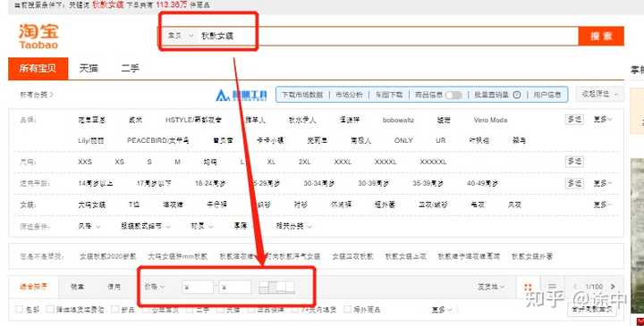644x326 pixels.
Task: Switch to list view icon
Action: click(552, 287)
